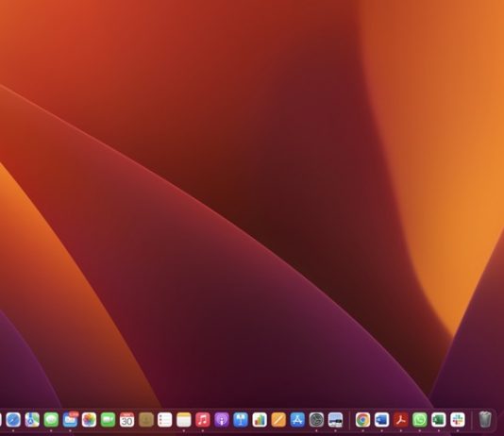Screen dimensions: 504x436
Task: Switch to Microsoft Word in Dock
Action: coord(382,420)
